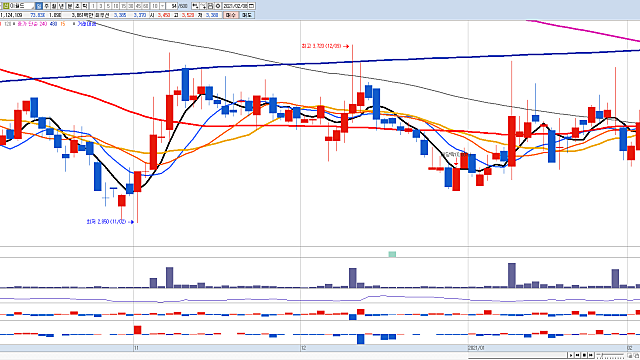This screenshot has width=640, height=360.
Task: Click the save/print chart icon
Action: click(x=210, y=6)
